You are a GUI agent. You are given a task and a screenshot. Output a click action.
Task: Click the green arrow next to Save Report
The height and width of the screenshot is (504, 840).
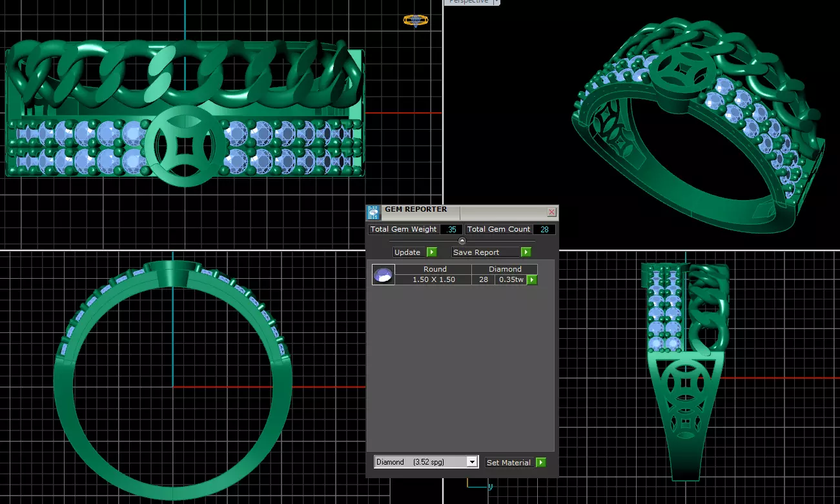(526, 252)
